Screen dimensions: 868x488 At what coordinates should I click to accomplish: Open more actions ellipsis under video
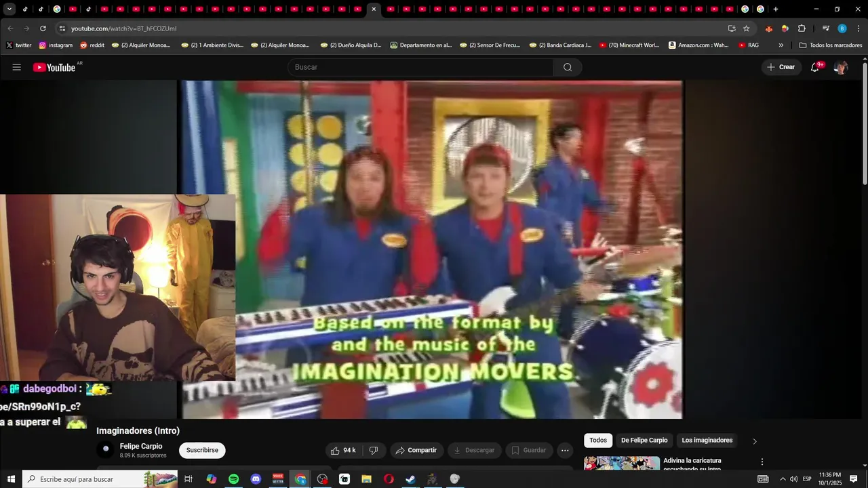565,450
